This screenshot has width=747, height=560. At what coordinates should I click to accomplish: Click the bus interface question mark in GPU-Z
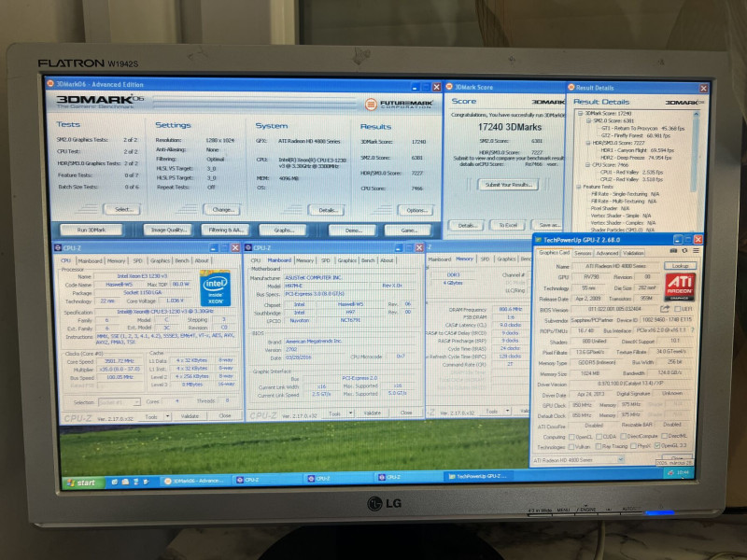692,330
